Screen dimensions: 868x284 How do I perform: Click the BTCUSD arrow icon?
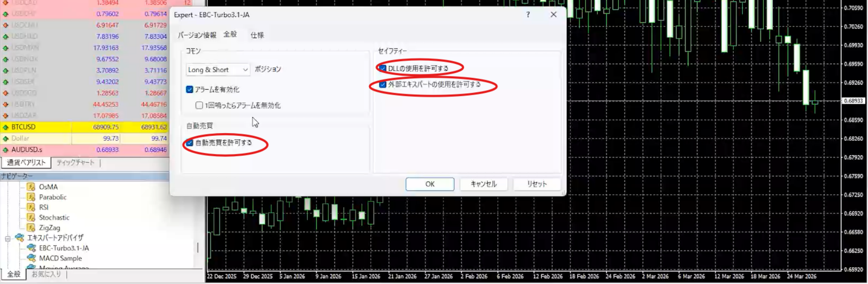click(x=5, y=127)
